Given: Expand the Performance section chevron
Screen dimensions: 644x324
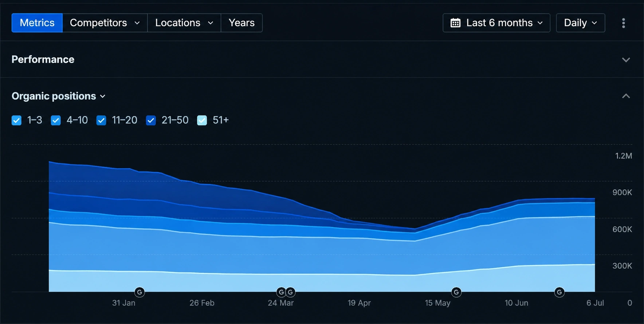Looking at the screenshot, I should click(626, 60).
